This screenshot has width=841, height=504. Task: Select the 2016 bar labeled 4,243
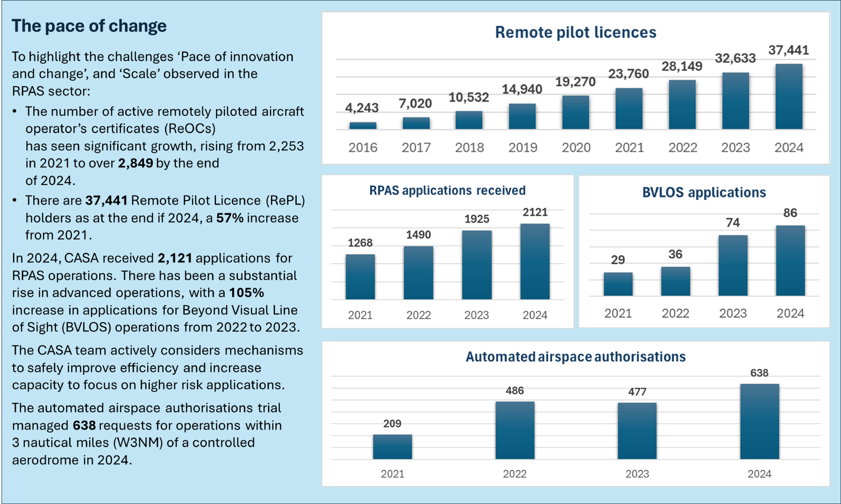(x=363, y=125)
